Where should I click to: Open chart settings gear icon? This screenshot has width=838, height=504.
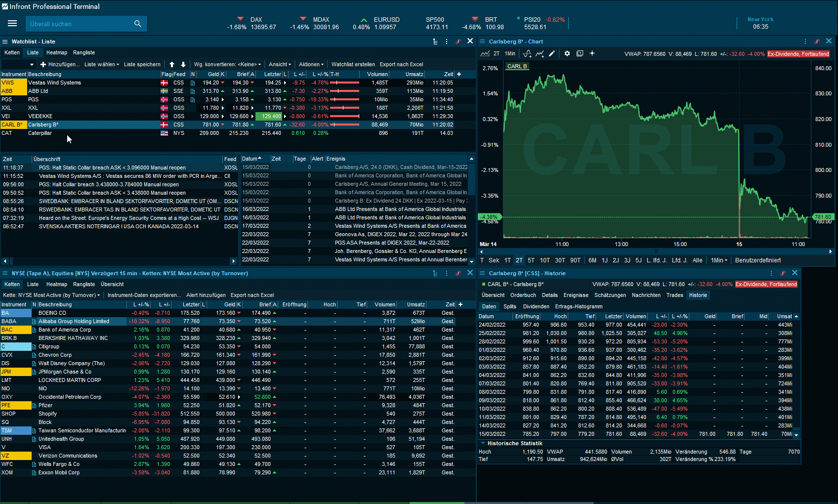pyautogui.click(x=567, y=53)
